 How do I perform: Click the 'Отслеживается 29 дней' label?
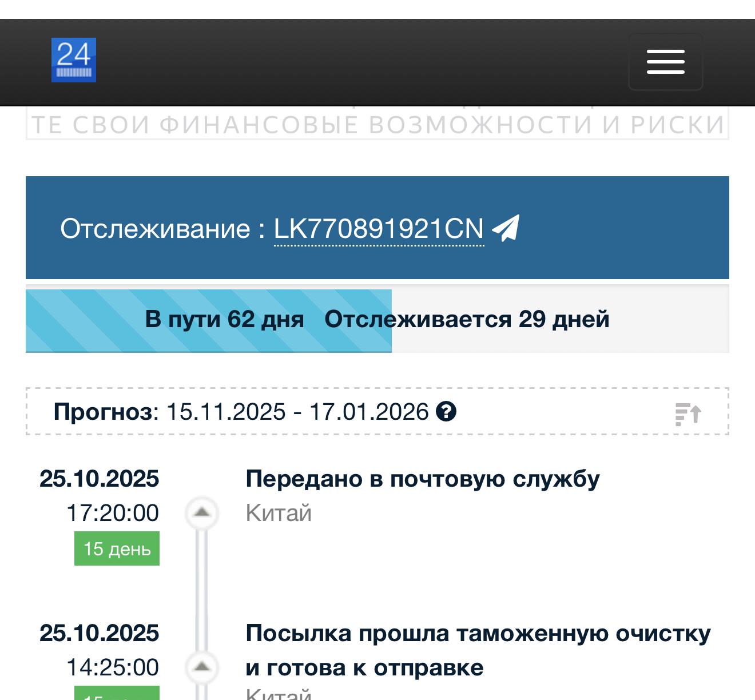pyautogui.click(x=467, y=320)
